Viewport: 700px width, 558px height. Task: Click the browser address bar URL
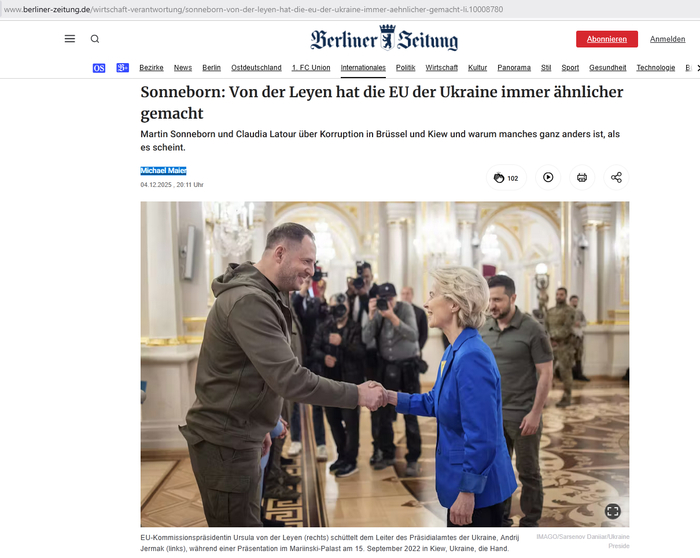click(x=253, y=9)
